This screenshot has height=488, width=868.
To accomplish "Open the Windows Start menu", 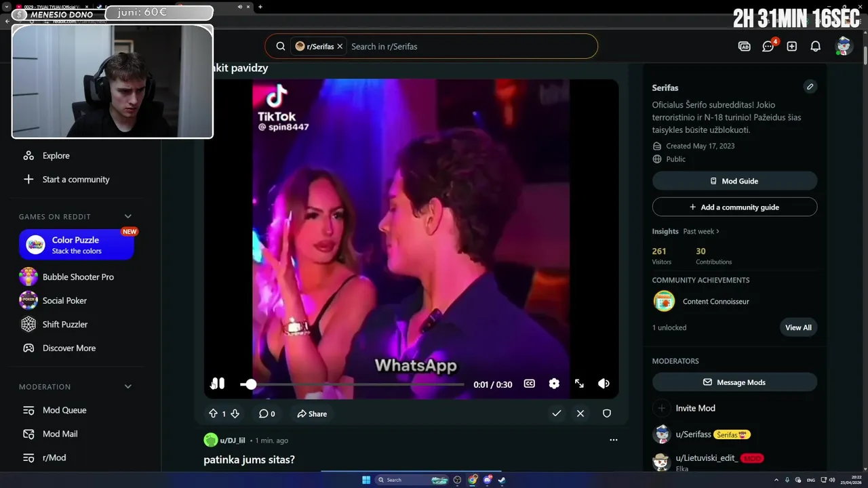I will (x=366, y=480).
